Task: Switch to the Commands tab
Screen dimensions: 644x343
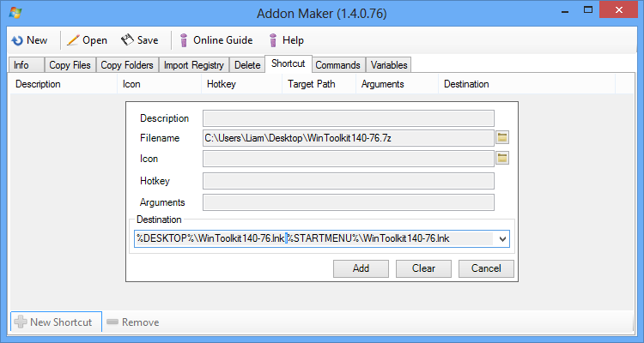Action: coord(338,65)
